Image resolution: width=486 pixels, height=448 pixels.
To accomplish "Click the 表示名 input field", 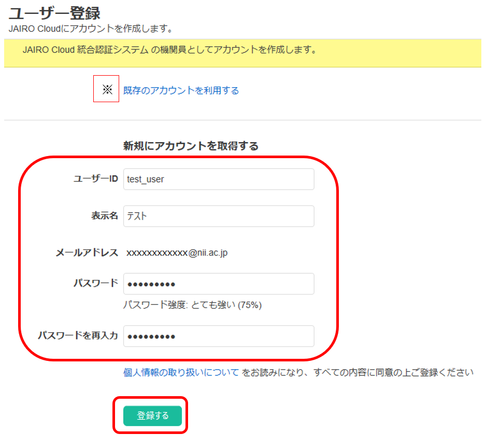I will [218, 216].
